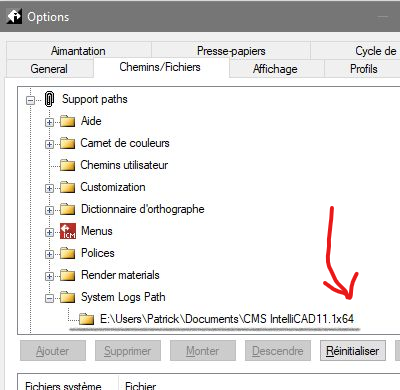The height and width of the screenshot is (390, 400).
Task: Select the Aide tree entry
Action: point(91,121)
